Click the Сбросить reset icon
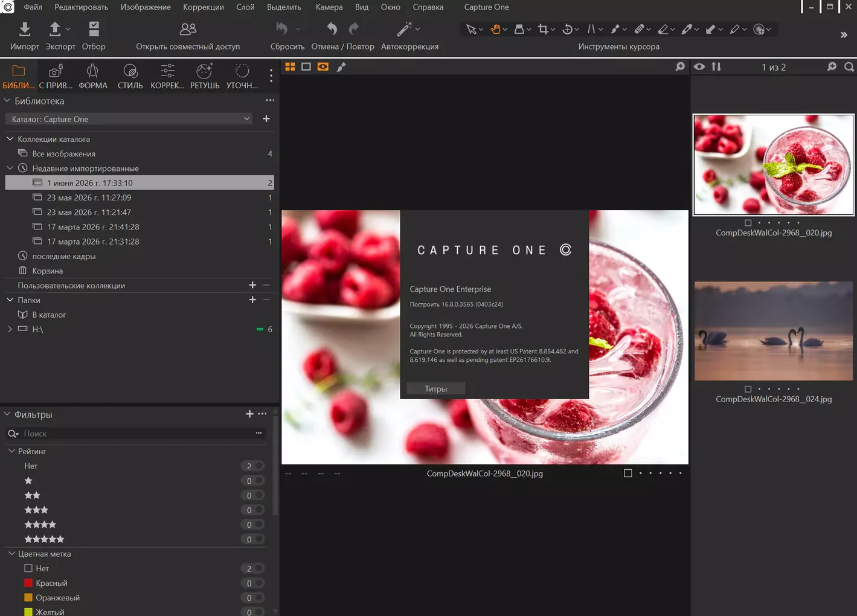Viewport: 857px width, 616px height. click(x=282, y=29)
